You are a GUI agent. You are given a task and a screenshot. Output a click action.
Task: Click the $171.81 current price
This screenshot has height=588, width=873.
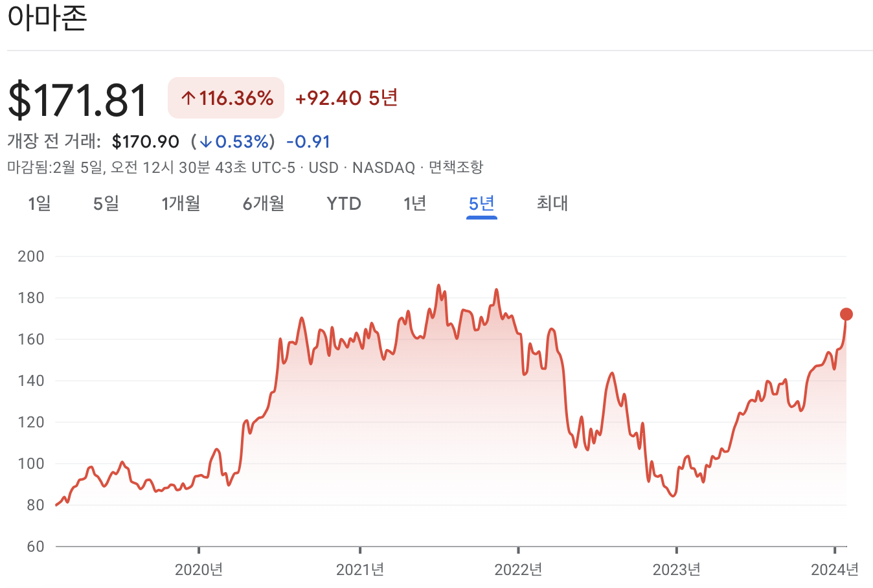coord(78,97)
